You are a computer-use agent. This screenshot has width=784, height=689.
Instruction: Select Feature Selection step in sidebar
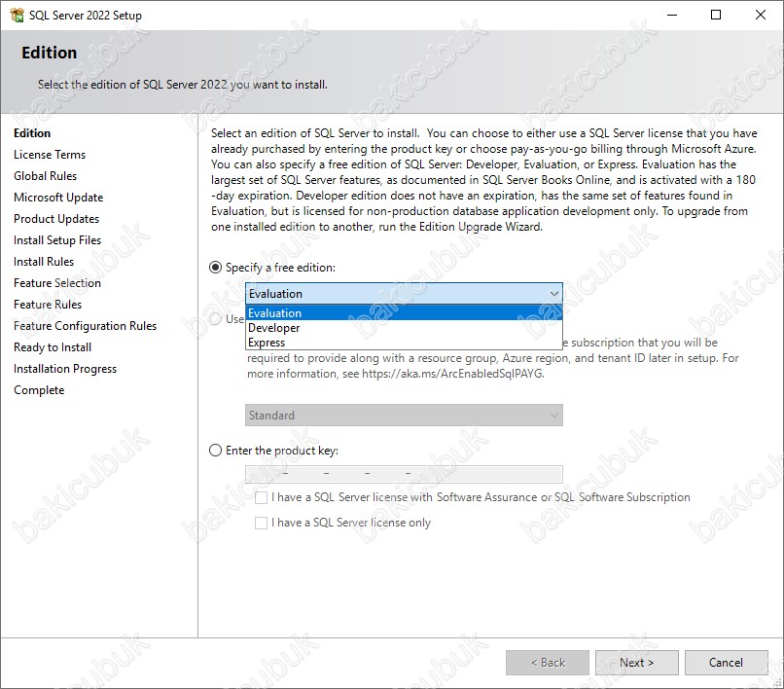click(x=57, y=283)
